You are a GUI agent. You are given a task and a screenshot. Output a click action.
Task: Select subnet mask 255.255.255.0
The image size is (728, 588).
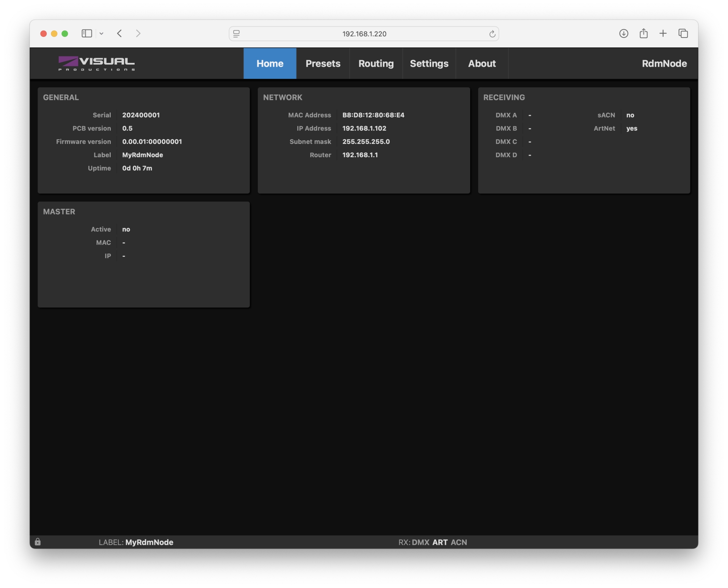tap(366, 141)
